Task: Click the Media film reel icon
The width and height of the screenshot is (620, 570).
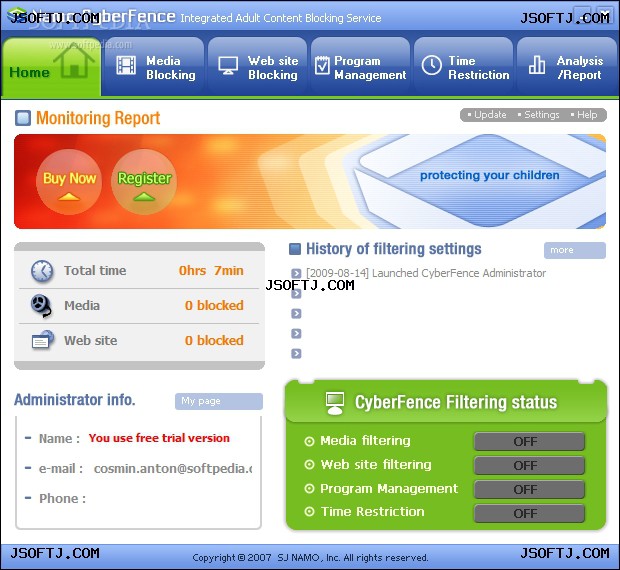Action: tap(41, 306)
